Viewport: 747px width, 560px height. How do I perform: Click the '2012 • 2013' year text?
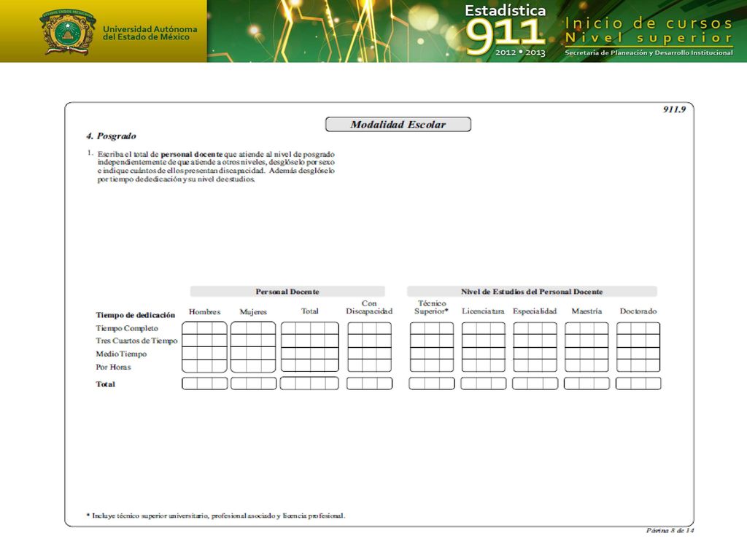[519, 52]
